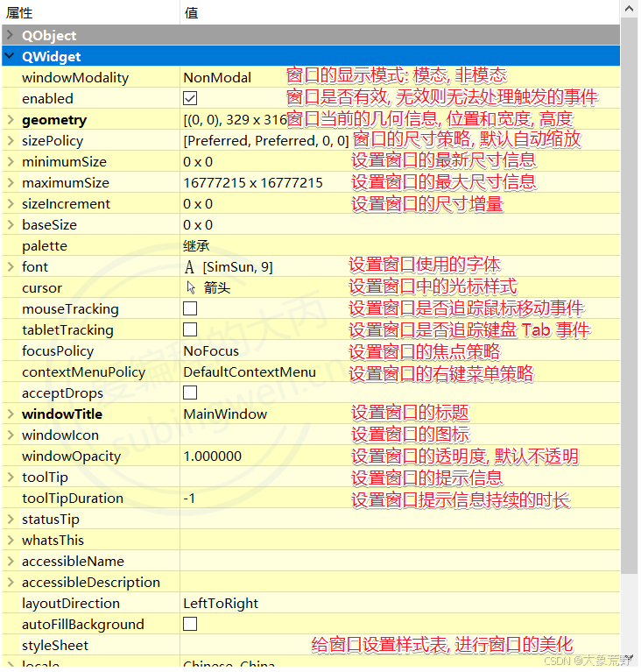Select the focusPolicy property name
Viewport: 641px width, 672px height.
[x=58, y=351]
